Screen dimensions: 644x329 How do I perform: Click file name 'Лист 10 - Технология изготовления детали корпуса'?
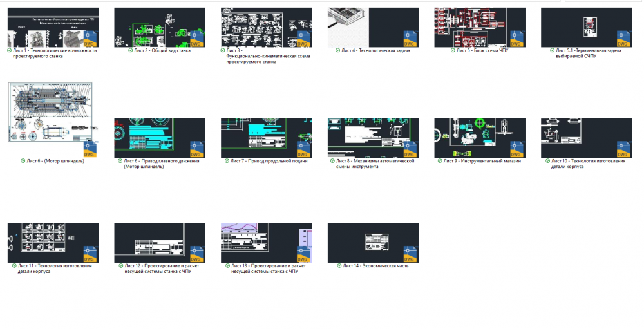pos(589,164)
